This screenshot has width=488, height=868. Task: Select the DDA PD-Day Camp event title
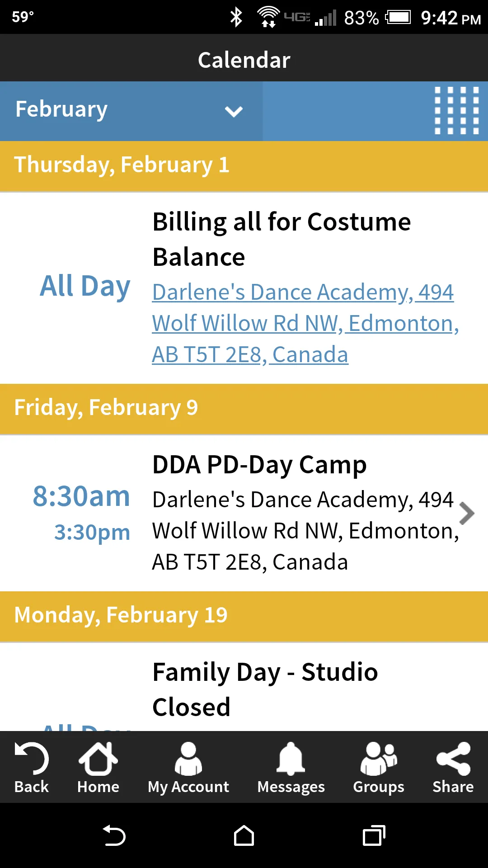point(259,465)
